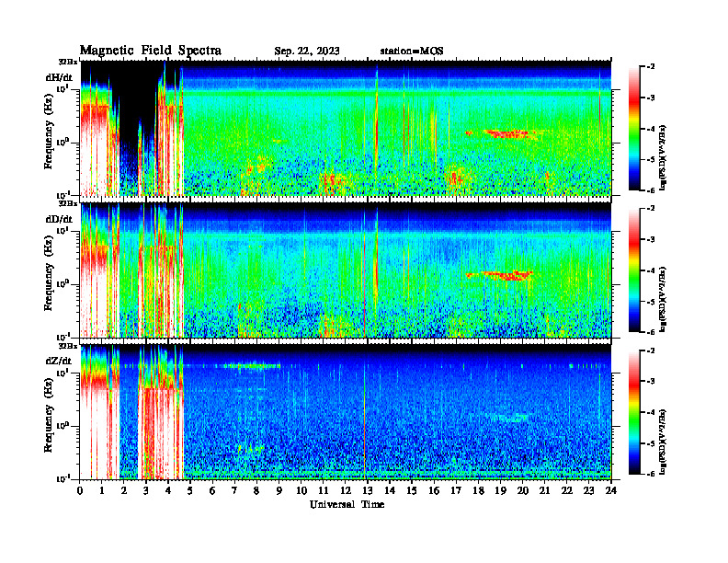Select the dZ/dt panel label

[x=59, y=361]
